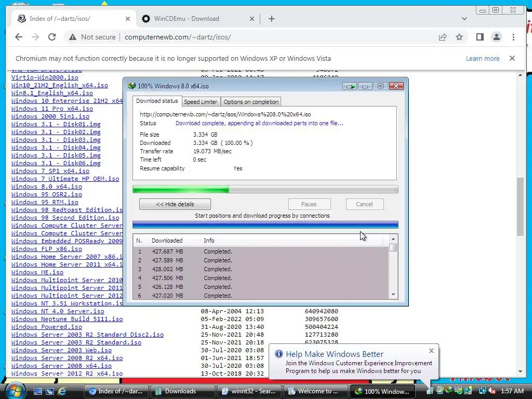Viewport: 532px width, 399px height.
Task: Reload the page with the refresh icon
Action: tap(52, 37)
